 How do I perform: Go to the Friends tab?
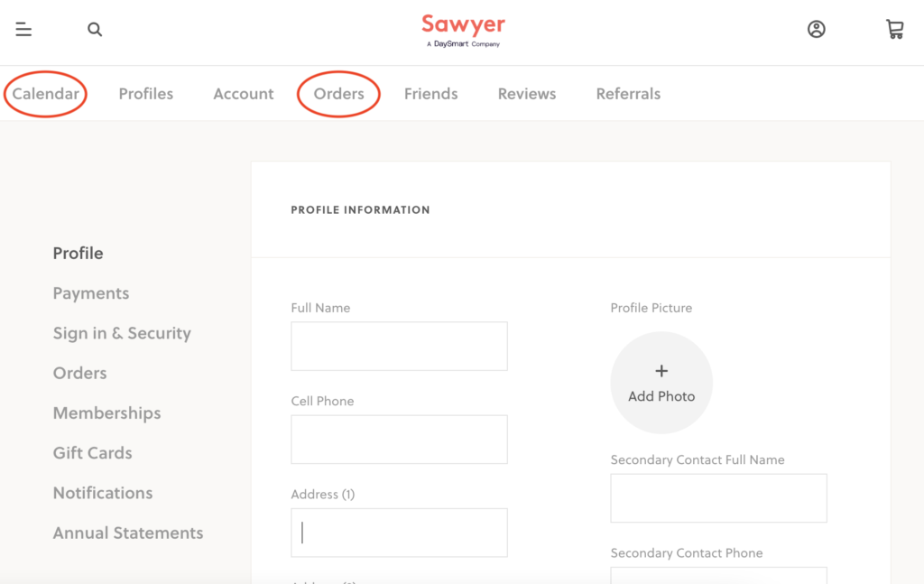(x=430, y=94)
